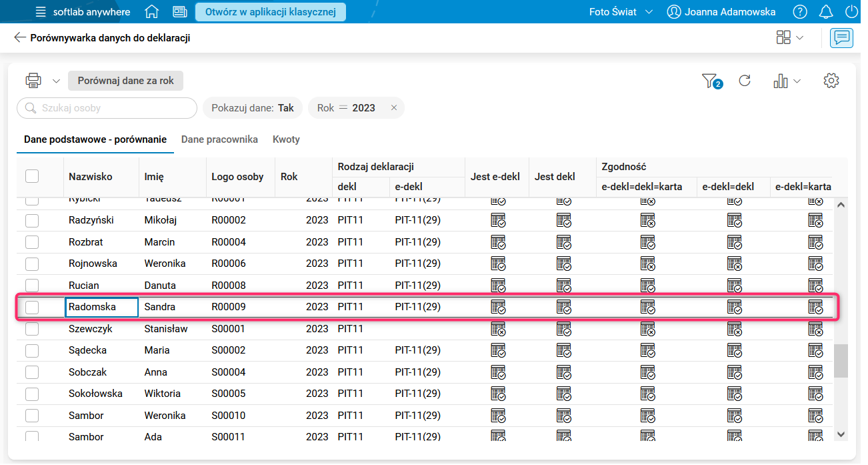Check the Radomska row checkbox
This screenshot has width=868, height=465.
(x=32, y=307)
